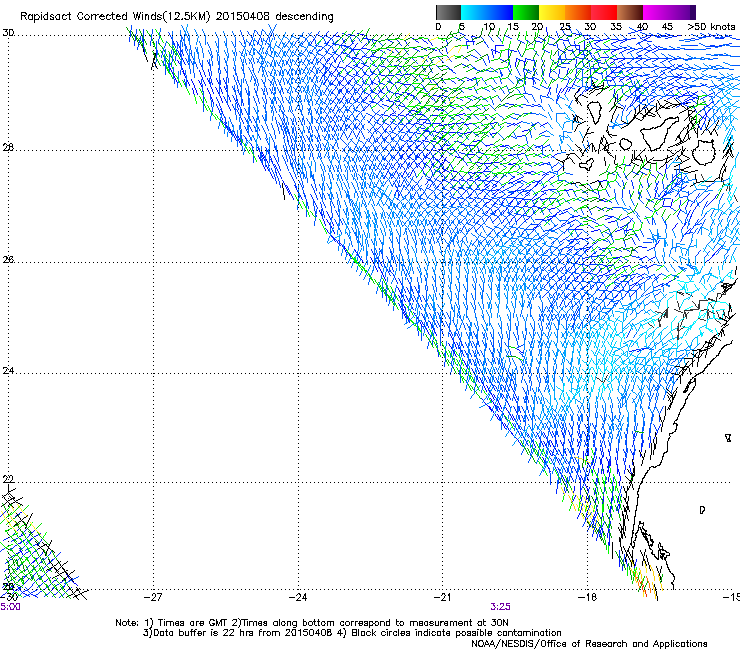Click the word 'descending' in the title
Screen dimensions: 740x650
(304, 17)
